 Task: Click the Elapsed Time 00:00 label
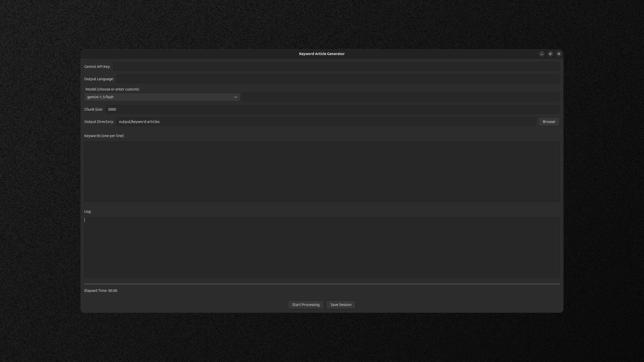pyautogui.click(x=101, y=291)
